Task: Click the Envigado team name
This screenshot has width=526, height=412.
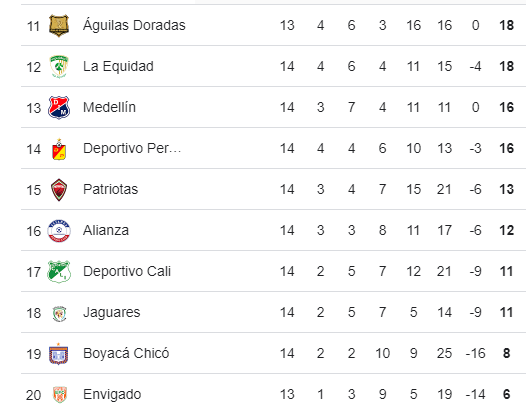Action: coord(112,395)
